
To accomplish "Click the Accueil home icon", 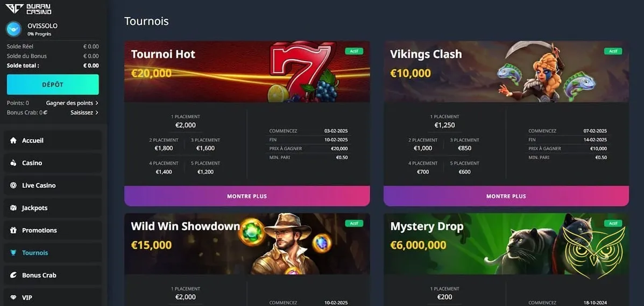I will 13,140.
